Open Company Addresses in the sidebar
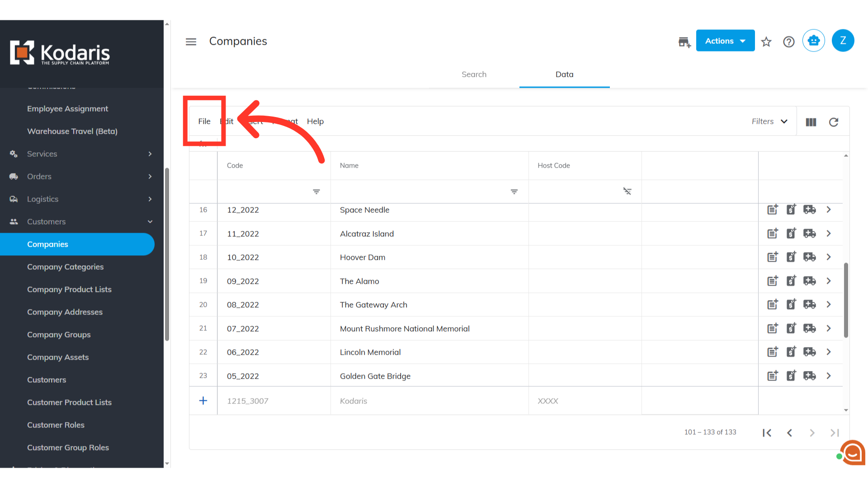This screenshot has width=868, height=488. pos(65,312)
